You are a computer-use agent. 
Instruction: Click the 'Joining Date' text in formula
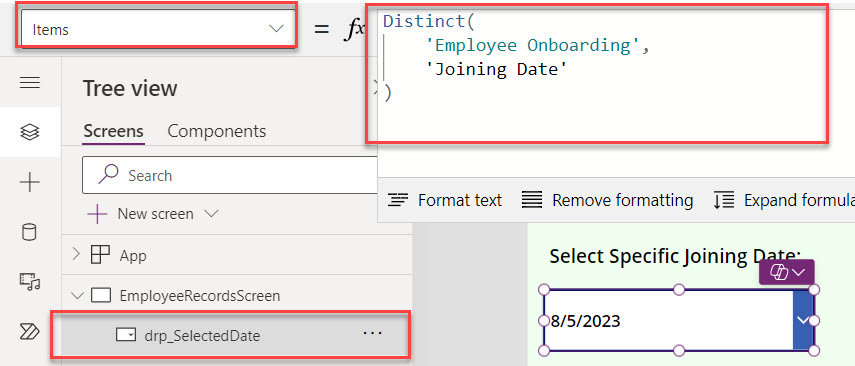498,69
